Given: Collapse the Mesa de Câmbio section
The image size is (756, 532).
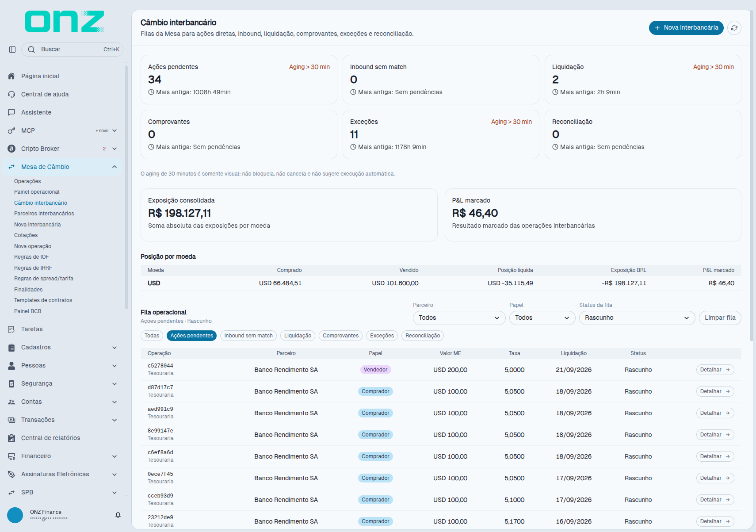Looking at the screenshot, I should click(115, 167).
